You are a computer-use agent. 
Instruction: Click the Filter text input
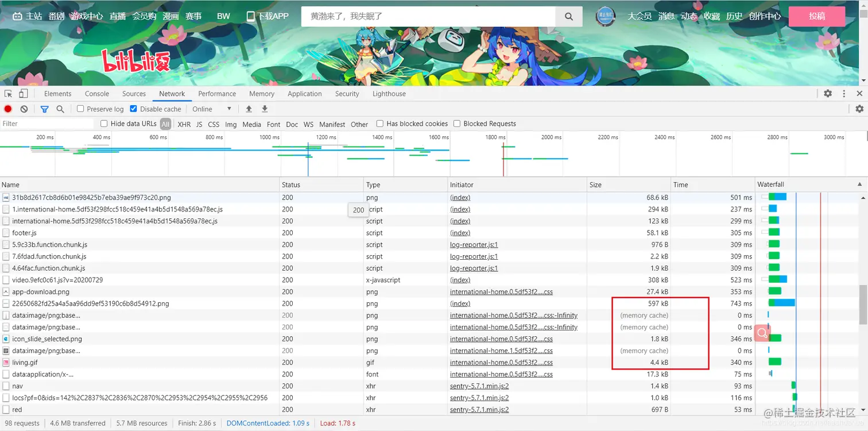point(47,124)
